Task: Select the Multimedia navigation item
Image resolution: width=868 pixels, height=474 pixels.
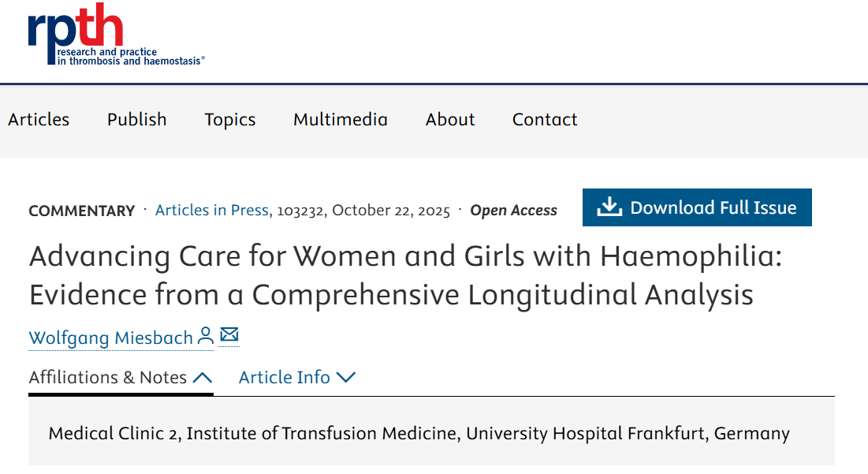Action: pos(340,120)
